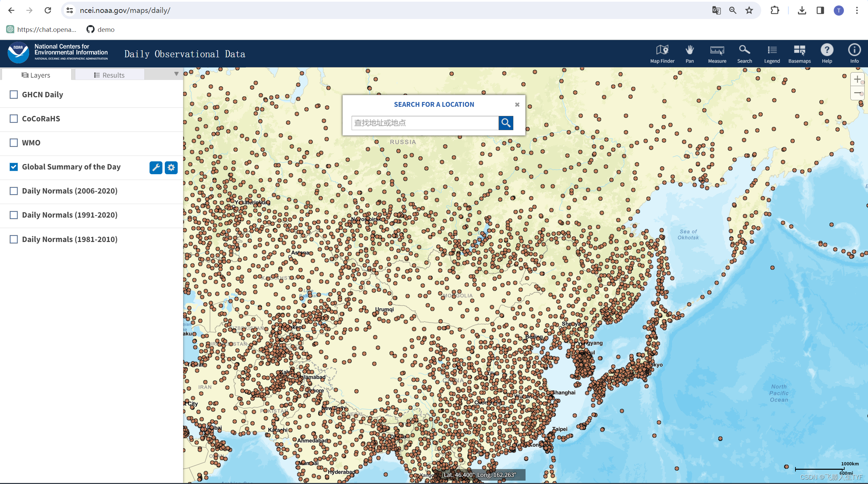Open the Chrome profile avatar

[x=839, y=11]
